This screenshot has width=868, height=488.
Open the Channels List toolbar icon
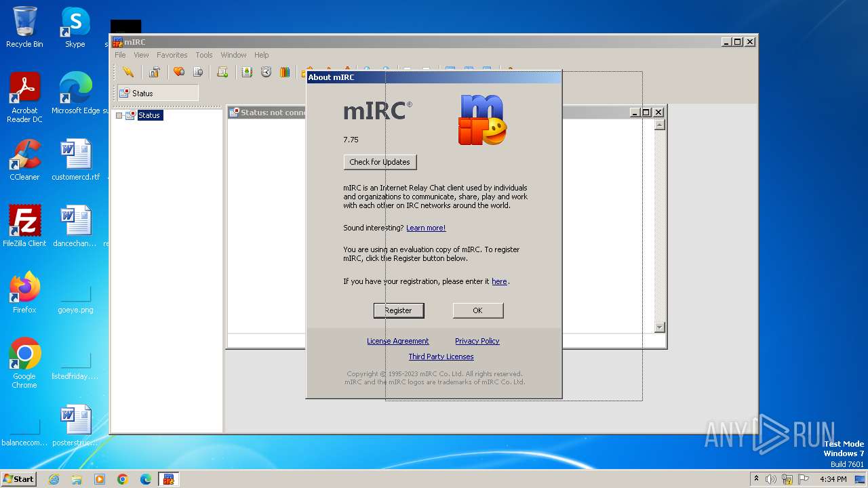[198, 72]
